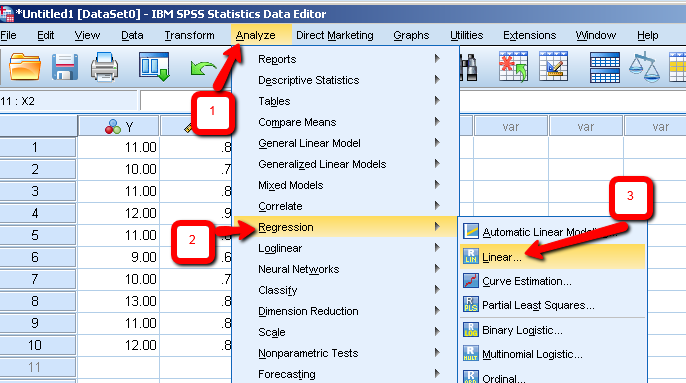Click the Insert Cases toolbar icon
The width and height of the screenshot is (686, 383).
(x=513, y=67)
